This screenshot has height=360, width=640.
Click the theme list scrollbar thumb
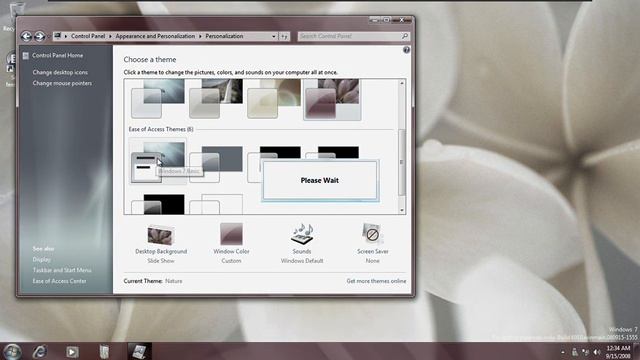[402, 162]
